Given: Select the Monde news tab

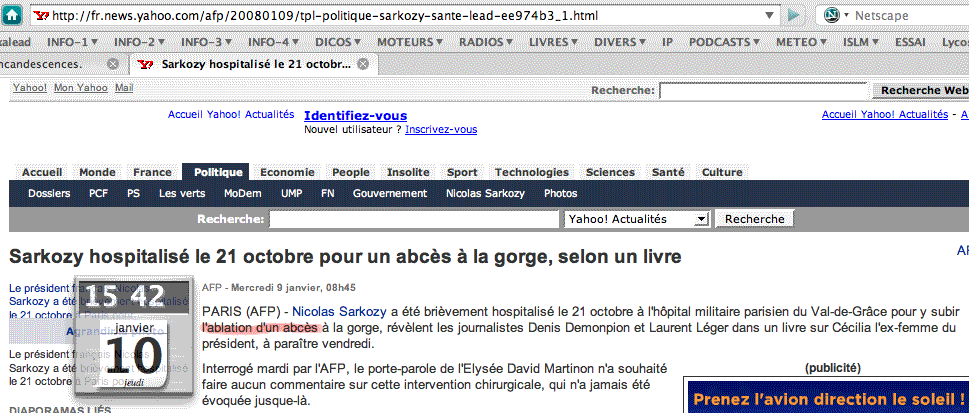Looking at the screenshot, I should (98, 172).
